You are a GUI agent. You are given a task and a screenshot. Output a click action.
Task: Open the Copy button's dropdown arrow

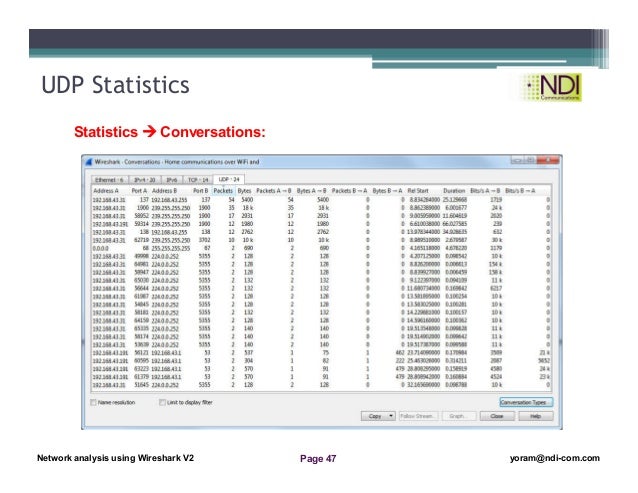coord(391,416)
